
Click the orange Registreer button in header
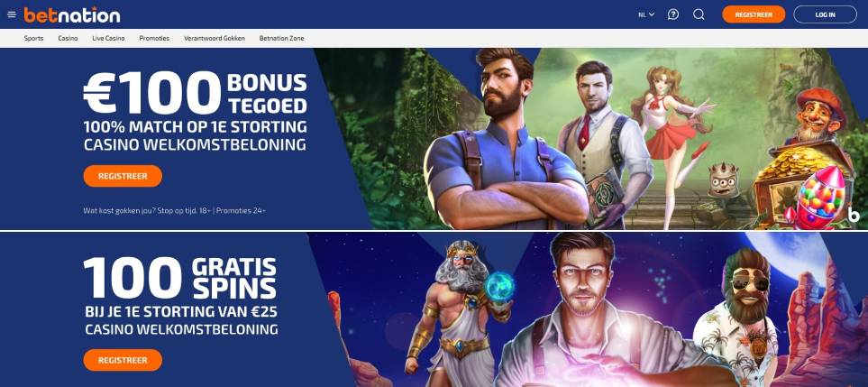pos(754,14)
